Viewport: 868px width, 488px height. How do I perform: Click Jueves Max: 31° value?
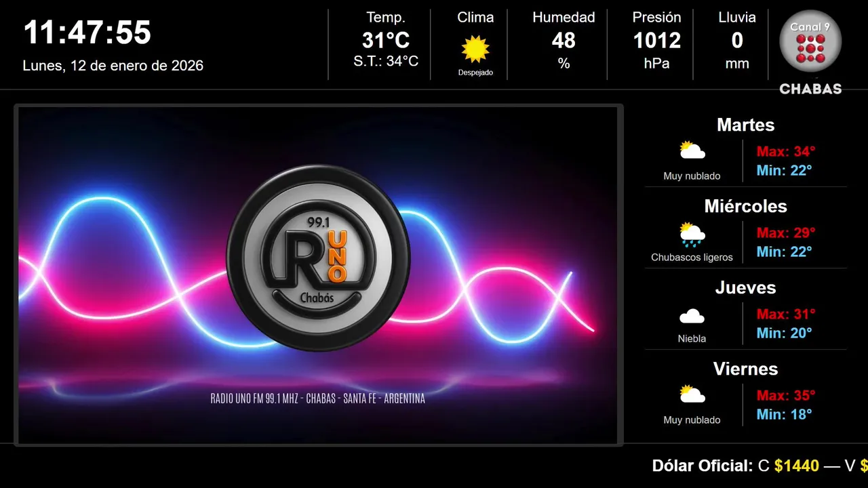tap(786, 314)
